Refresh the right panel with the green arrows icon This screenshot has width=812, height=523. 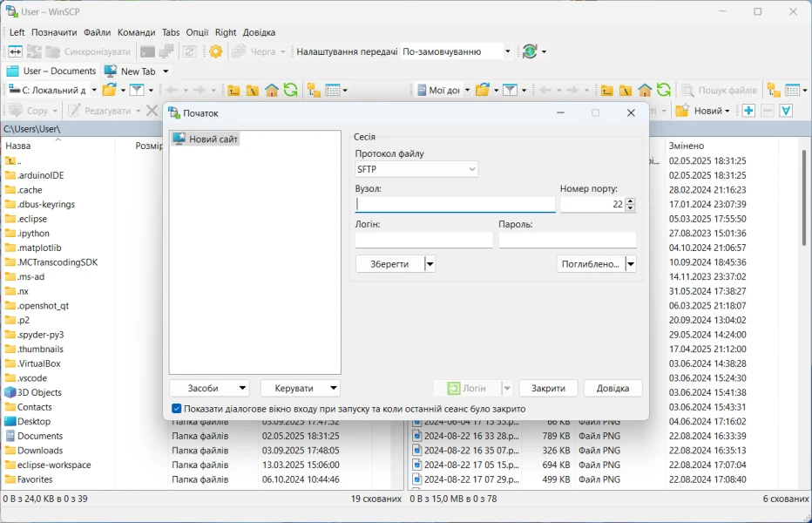(663, 90)
